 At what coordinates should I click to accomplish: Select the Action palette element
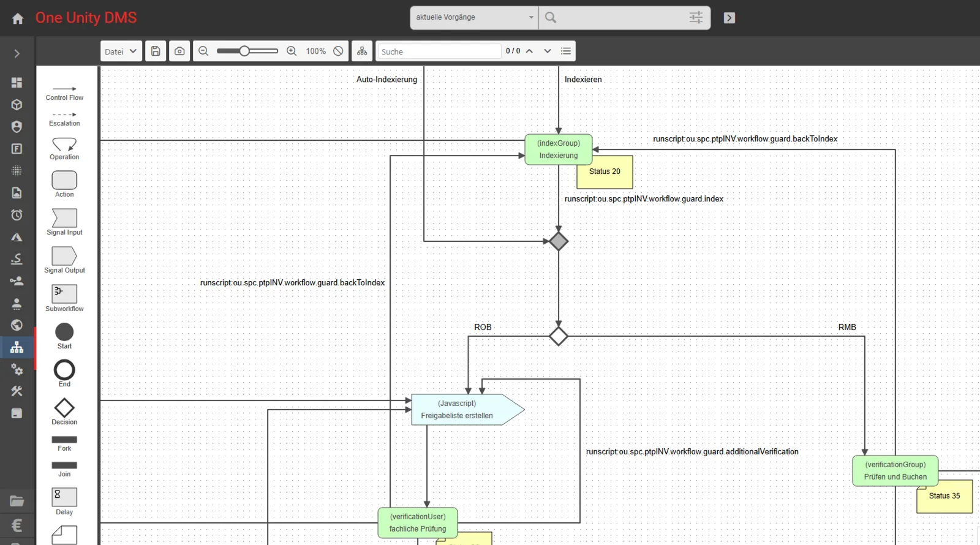click(64, 184)
